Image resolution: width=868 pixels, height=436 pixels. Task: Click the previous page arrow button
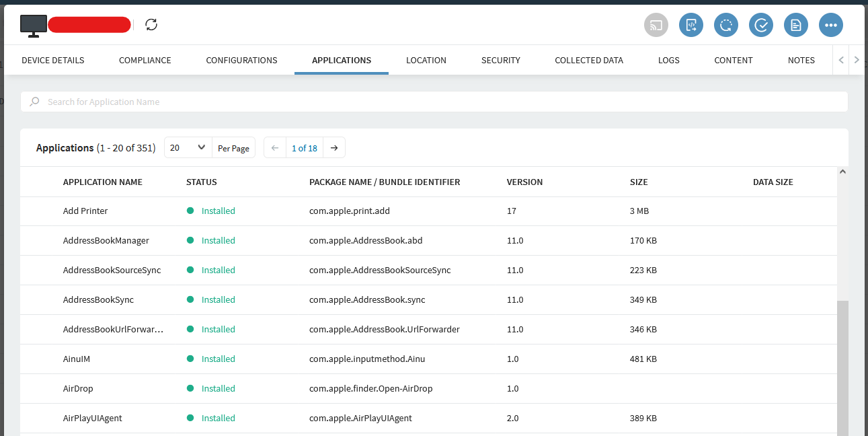tap(275, 148)
